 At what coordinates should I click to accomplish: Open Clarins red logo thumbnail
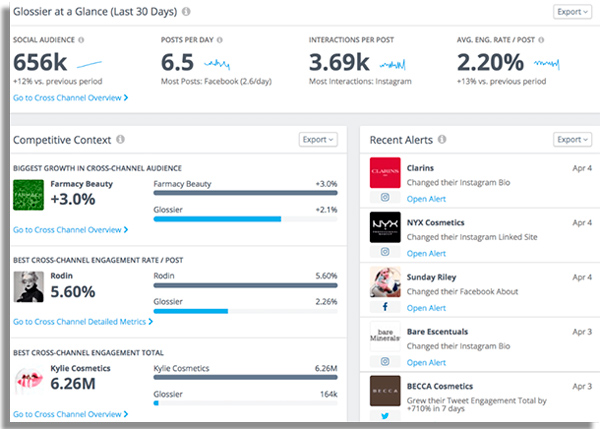click(x=385, y=173)
